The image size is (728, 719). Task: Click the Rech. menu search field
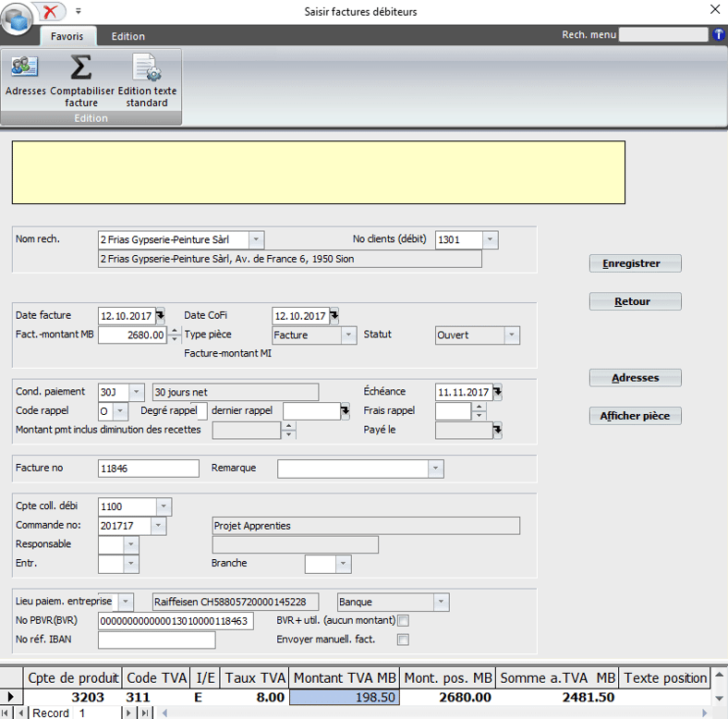click(x=663, y=34)
